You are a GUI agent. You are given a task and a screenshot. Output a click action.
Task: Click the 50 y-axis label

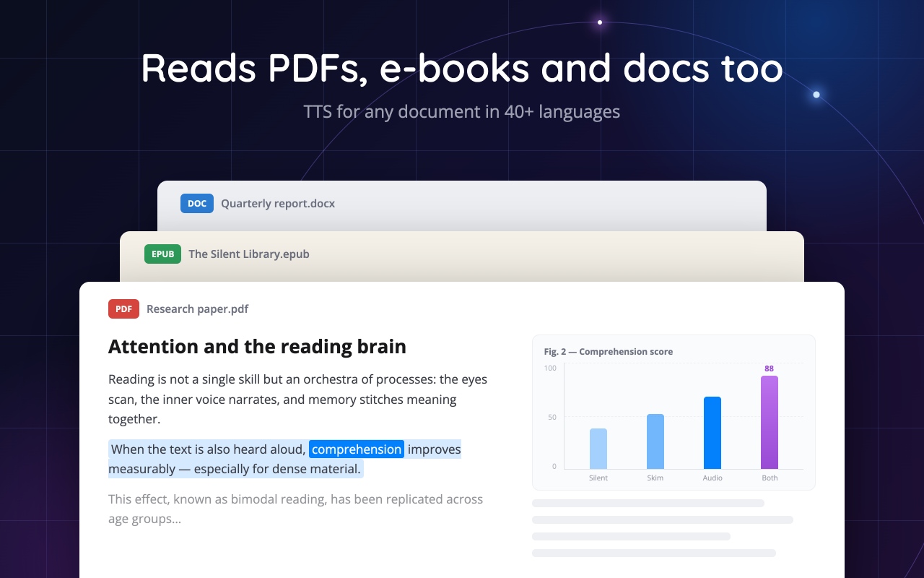point(552,418)
